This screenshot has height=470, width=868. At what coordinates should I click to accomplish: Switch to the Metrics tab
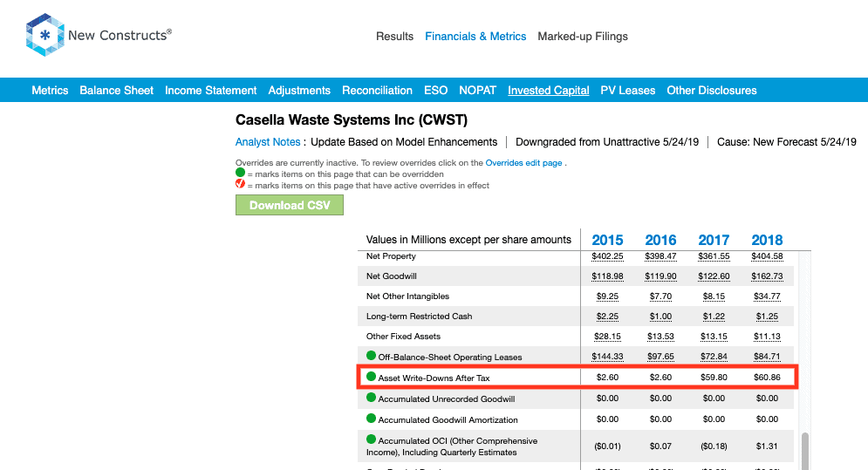coord(50,90)
